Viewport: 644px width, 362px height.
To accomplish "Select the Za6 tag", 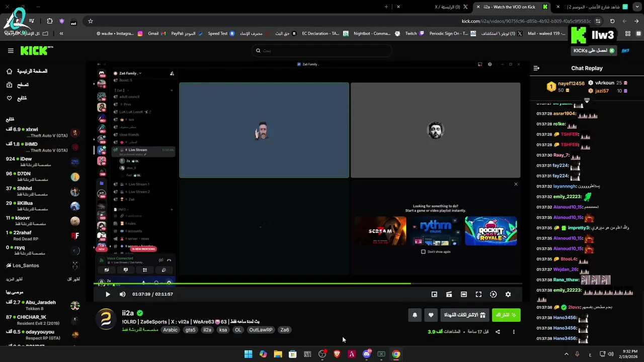I will pos(285,330).
